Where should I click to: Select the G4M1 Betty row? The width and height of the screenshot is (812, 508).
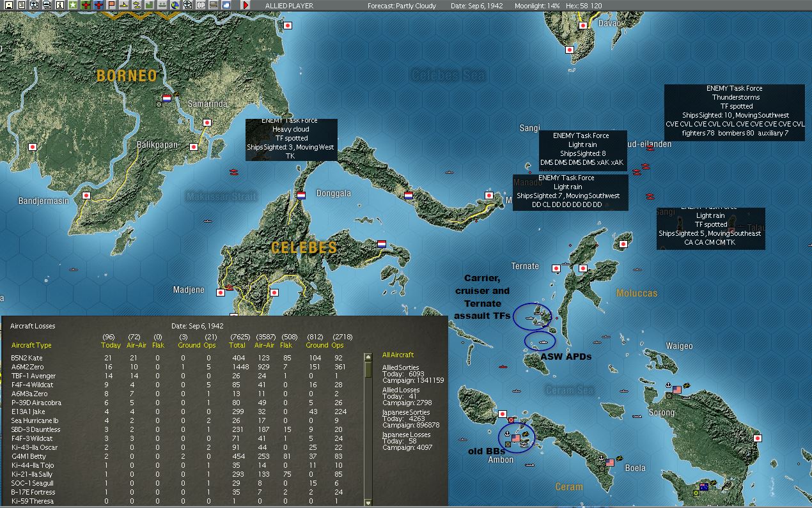coord(185,456)
